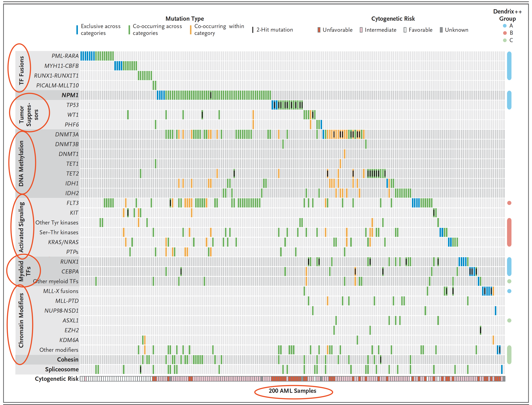Screen dimensions: 532x405
Task: Select the Spliceosome row label
Action: pyautogui.click(x=62, y=370)
